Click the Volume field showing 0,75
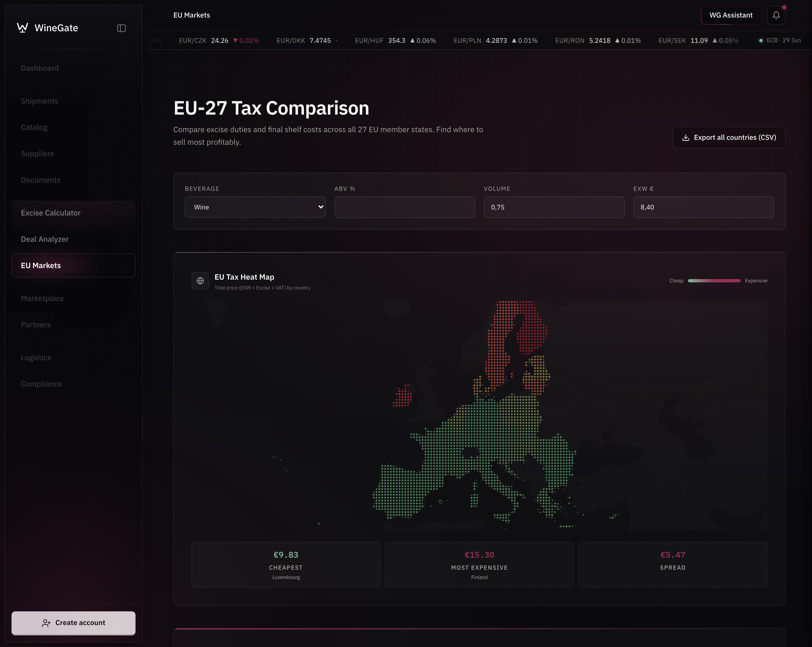This screenshot has width=812, height=647. point(554,207)
